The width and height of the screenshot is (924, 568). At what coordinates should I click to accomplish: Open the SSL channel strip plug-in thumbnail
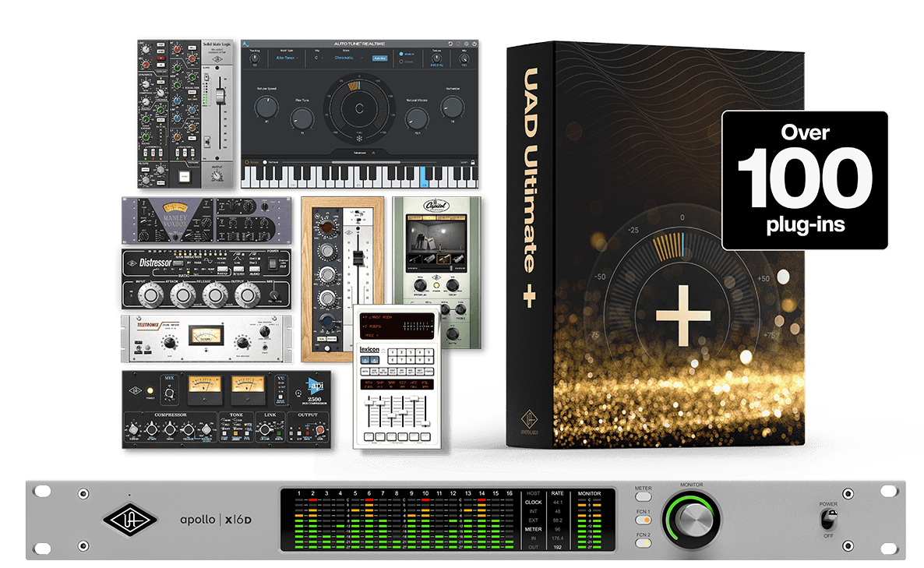[185, 115]
